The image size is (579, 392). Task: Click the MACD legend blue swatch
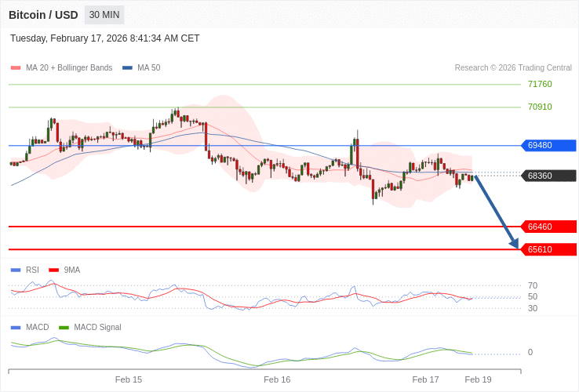tap(16, 328)
